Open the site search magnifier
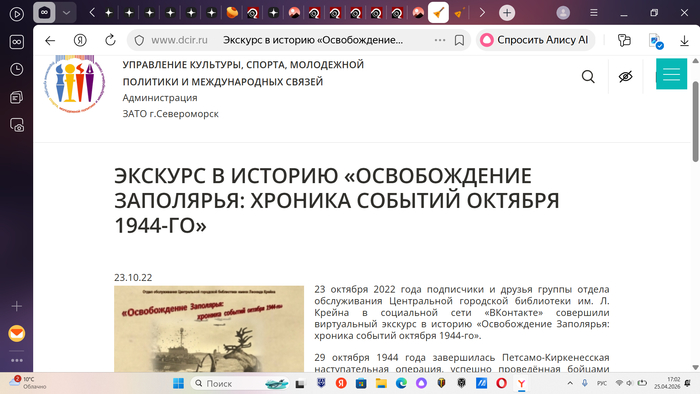 point(588,77)
